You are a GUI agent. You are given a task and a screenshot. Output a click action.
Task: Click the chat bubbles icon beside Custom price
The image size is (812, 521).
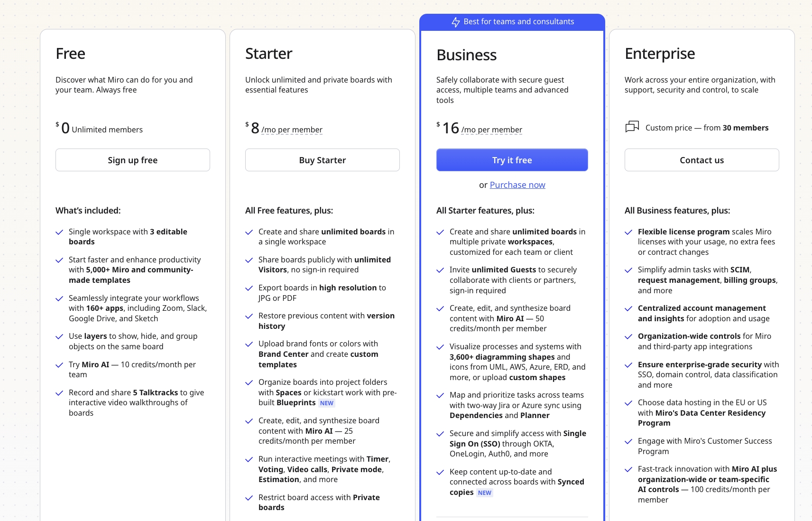[x=632, y=127]
